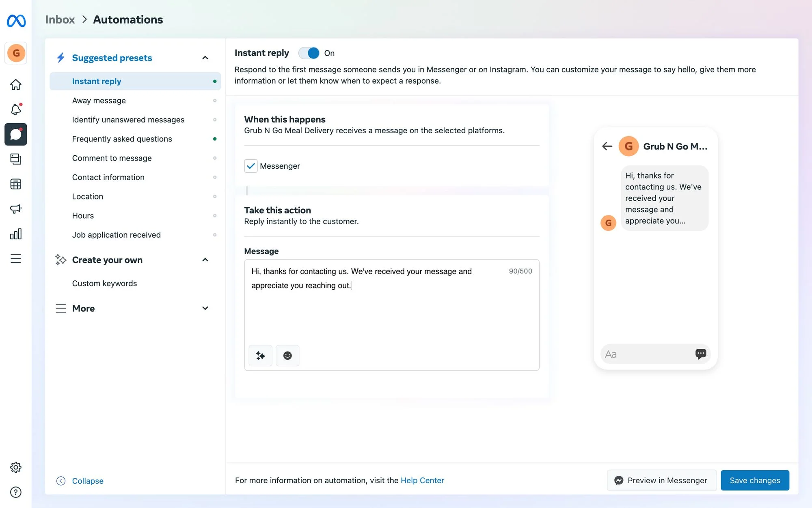Select the Inbox chat bubble icon
This screenshot has height=508, width=812.
click(15, 134)
